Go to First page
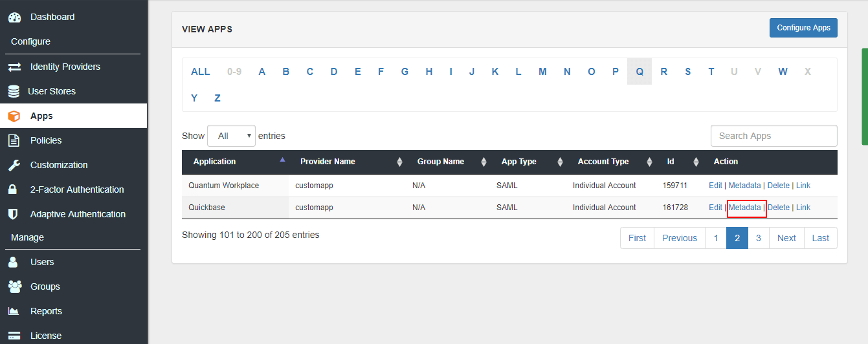 tap(637, 238)
